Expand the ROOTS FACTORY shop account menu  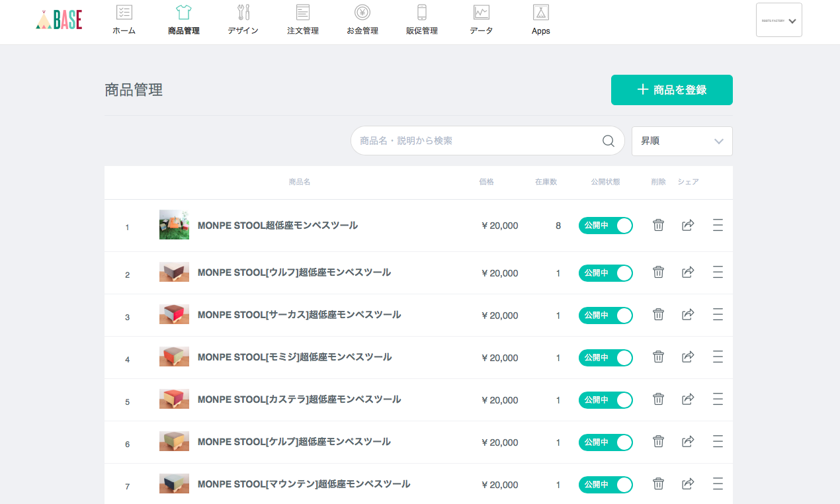778,21
